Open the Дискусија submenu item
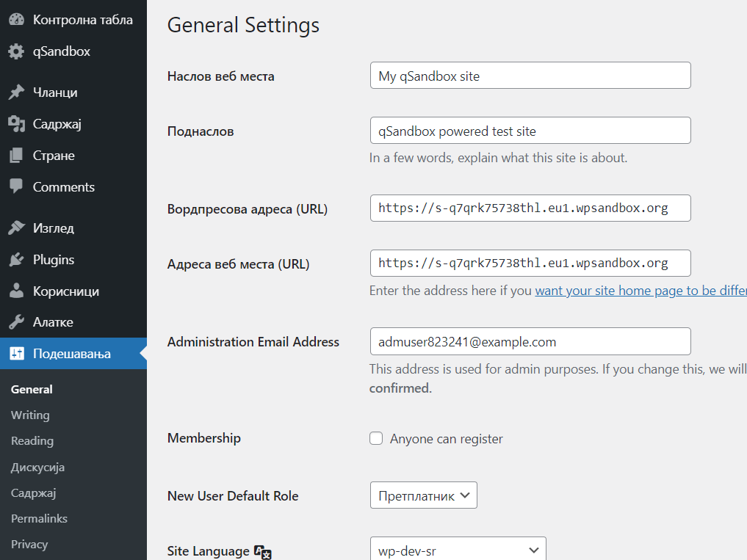The width and height of the screenshot is (747, 560). (x=37, y=467)
